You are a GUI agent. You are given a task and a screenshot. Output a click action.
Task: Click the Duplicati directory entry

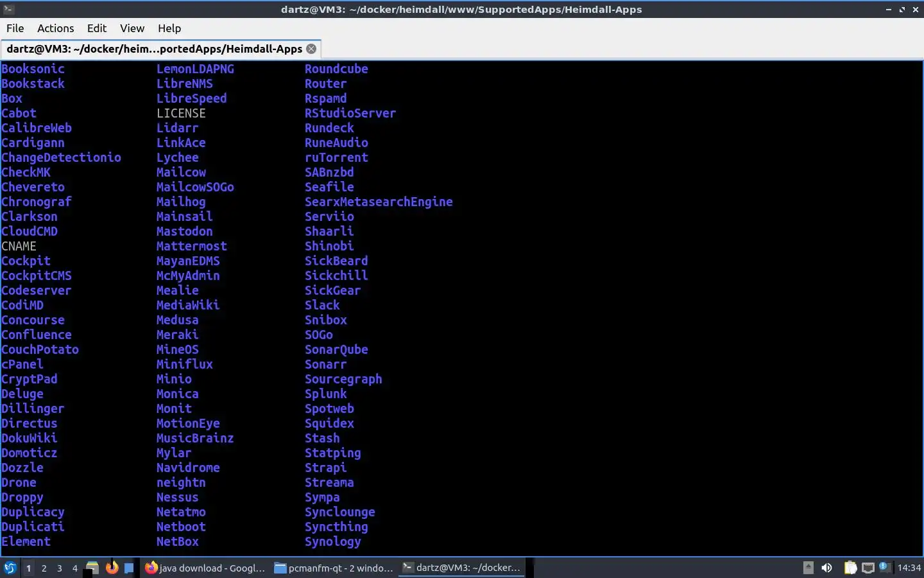tap(33, 527)
